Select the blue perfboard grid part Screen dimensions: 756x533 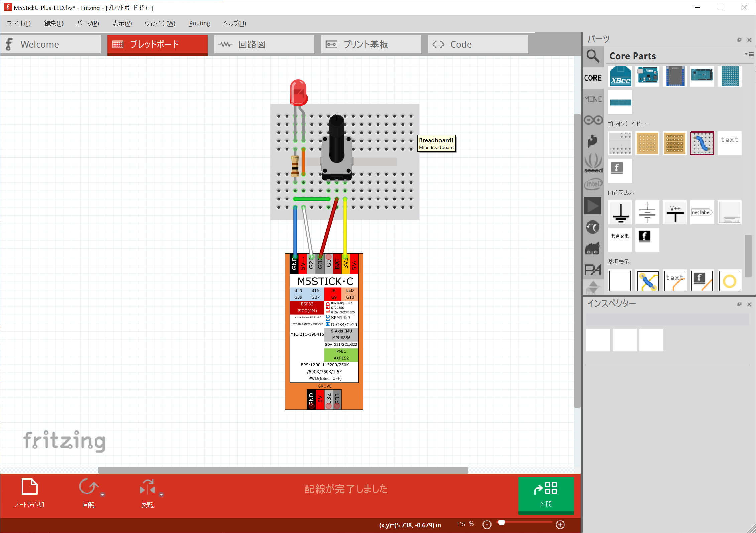coord(730,76)
